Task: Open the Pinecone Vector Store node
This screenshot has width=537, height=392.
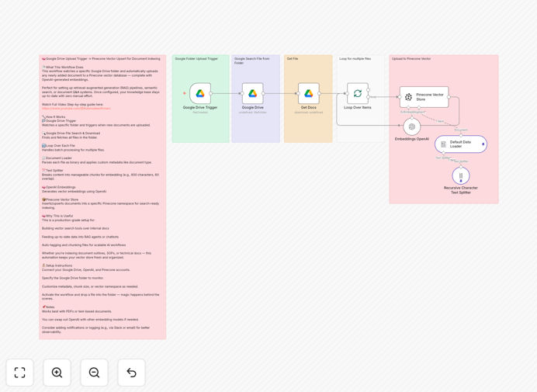Action: [x=424, y=97]
